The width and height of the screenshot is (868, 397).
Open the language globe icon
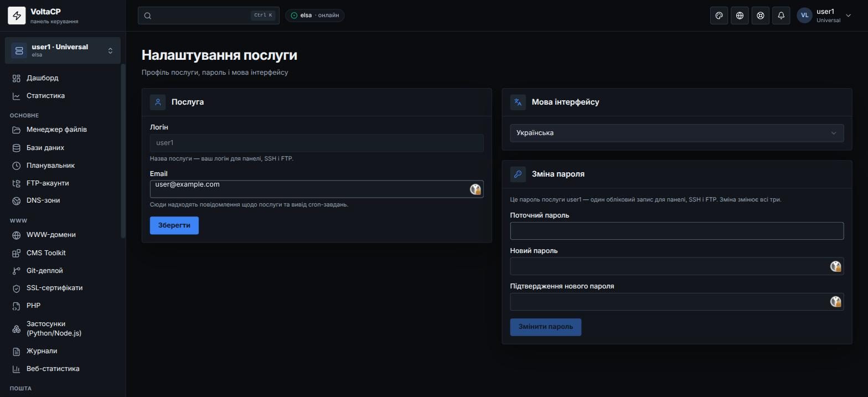[x=740, y=16]
